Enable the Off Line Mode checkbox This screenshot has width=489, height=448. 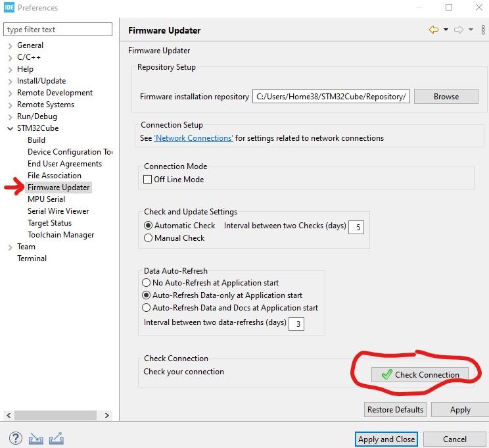(147, 179)
